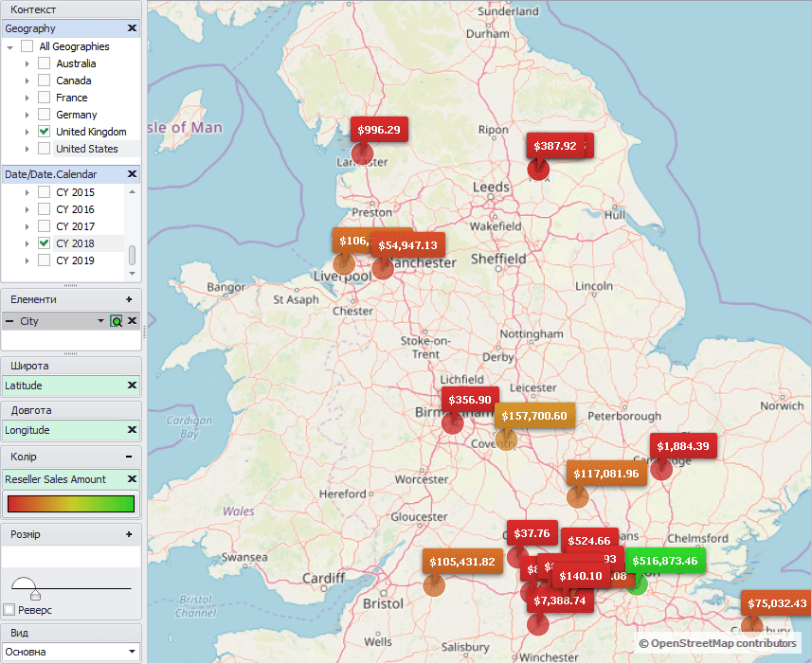The width and height of the screenshot is (812, 664).
Task: Check the CY 2016 checkbox
Action: (44, 209)
